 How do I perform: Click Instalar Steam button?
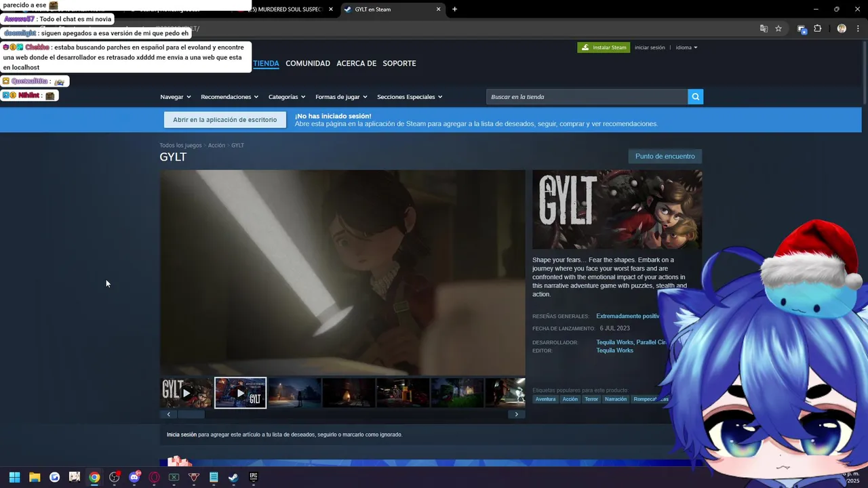point(604,47)
